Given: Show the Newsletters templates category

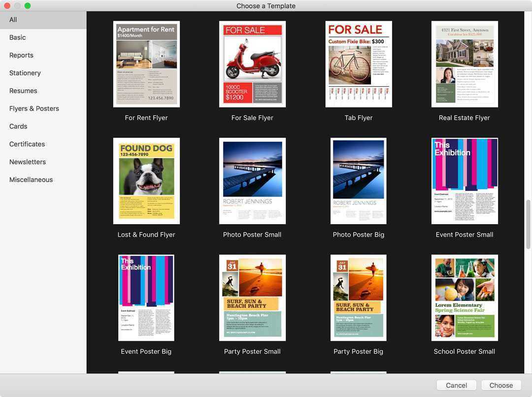Looking at the screenshot, I should pyautogui.click(x=28, y=162).
